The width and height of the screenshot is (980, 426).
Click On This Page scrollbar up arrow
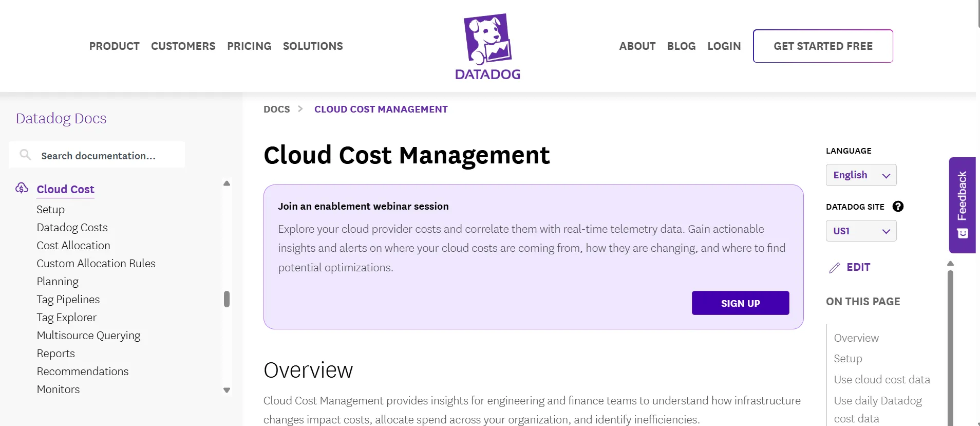950,264
